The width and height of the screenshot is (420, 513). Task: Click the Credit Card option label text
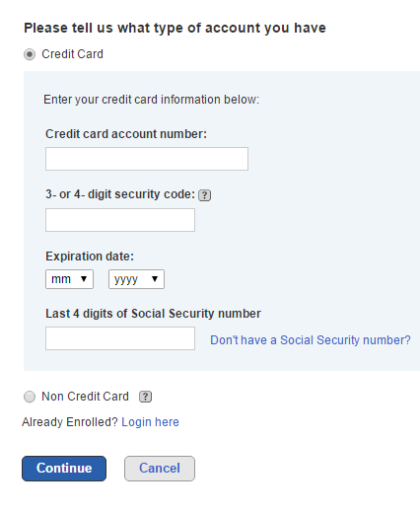click(72, 54)
